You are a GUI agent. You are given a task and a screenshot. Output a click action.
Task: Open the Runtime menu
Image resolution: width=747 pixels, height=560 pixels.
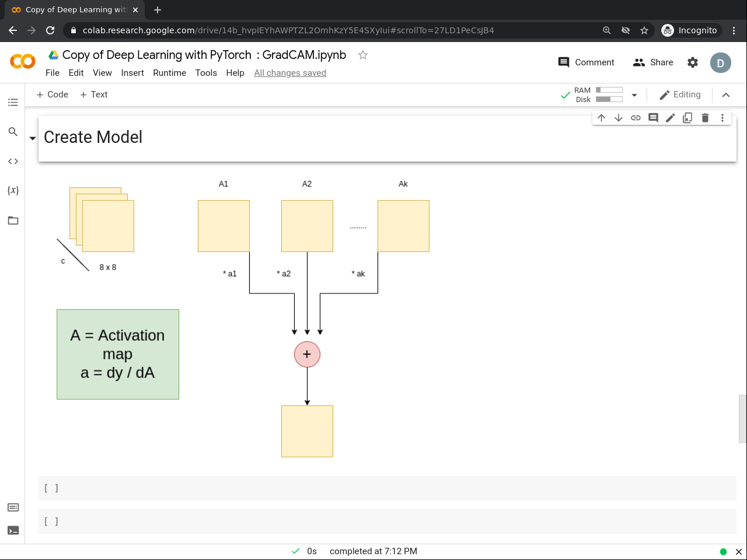coord(169,73)
